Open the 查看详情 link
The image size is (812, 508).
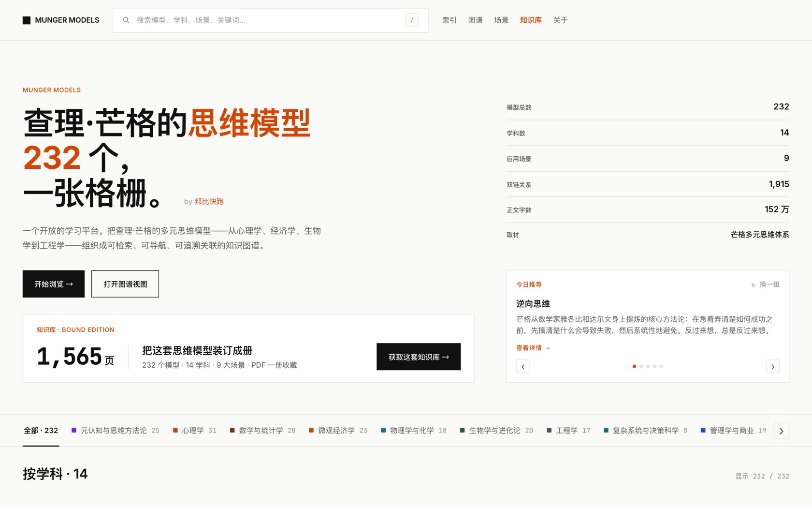click(x=533, y=348)
